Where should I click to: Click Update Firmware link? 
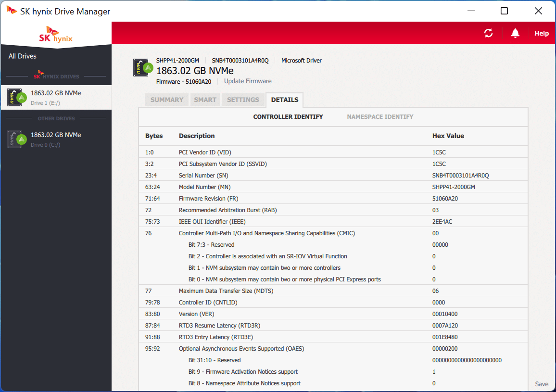248,81
